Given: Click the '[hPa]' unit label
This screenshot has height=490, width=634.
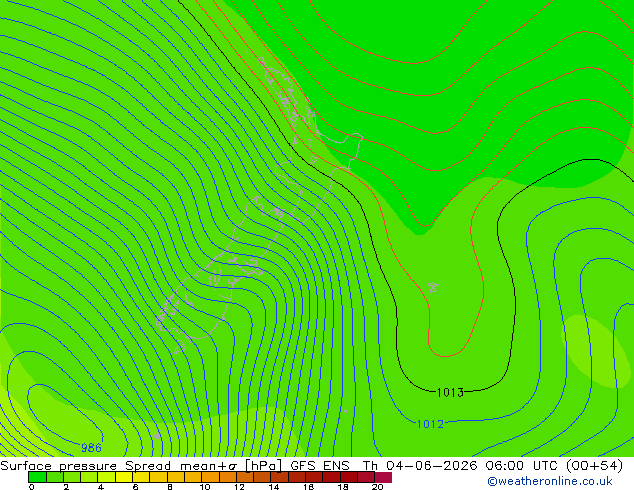Looking at the screenshot, I should pos(263,466).
